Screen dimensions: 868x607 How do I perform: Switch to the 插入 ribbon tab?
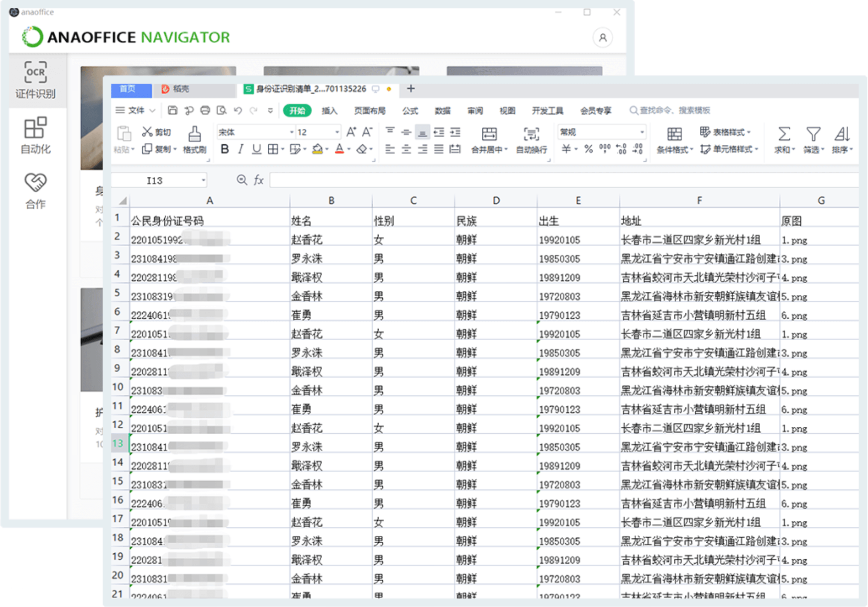(x=329, y=111)
